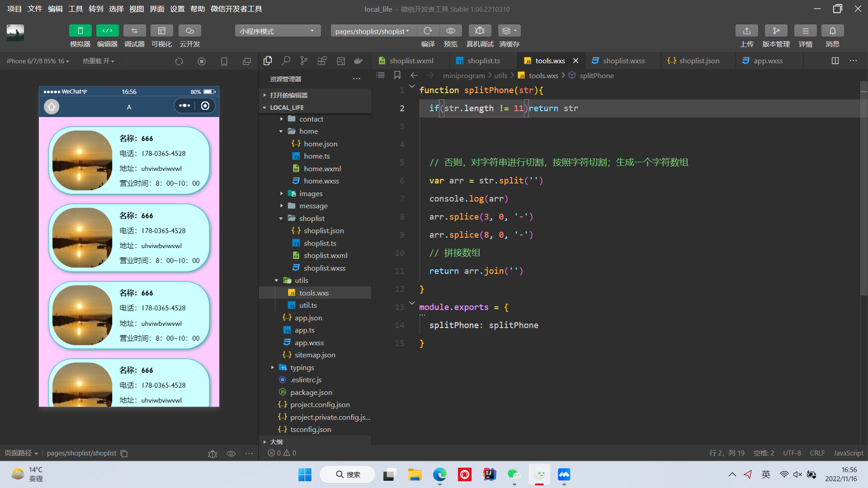This screenshot has height=488, width=868.
Task: Toggle the debugger (调试器) panel
Action: pos(134,31)
